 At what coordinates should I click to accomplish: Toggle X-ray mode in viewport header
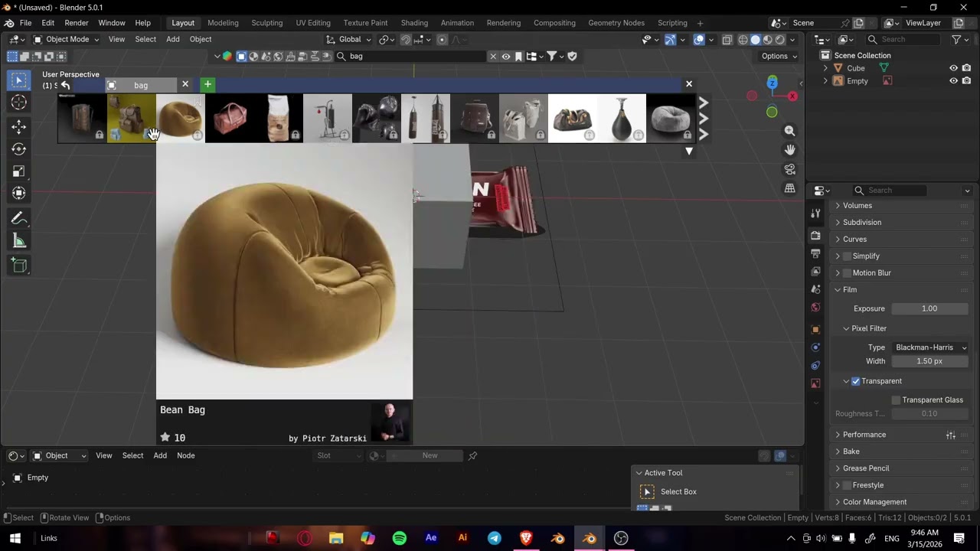727,40
